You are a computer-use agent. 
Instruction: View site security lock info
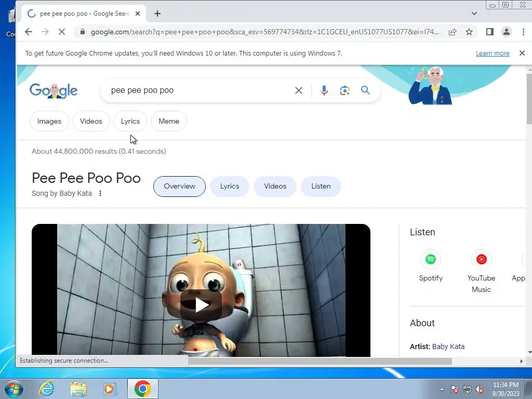click(83, 32)
